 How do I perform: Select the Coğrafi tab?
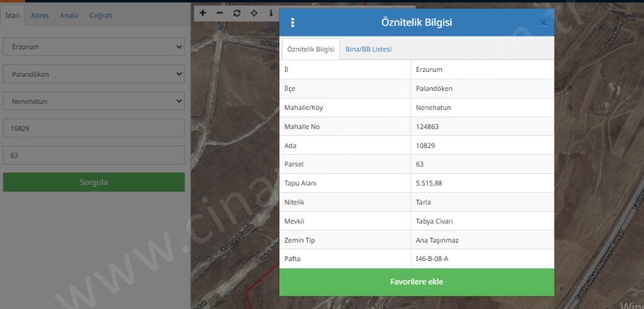tap(101, 15)
